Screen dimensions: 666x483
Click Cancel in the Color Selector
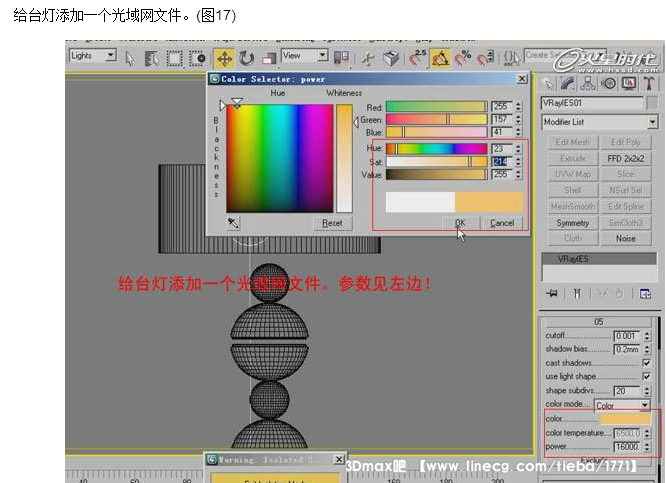pyautogui.click(x=502, y=223)
